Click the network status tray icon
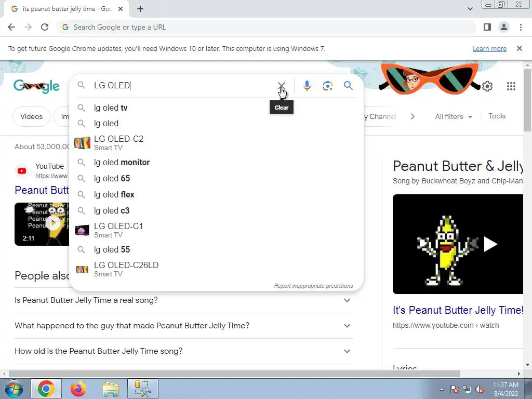The width and height of the screenshot is (532, 399). click(467, 390)
